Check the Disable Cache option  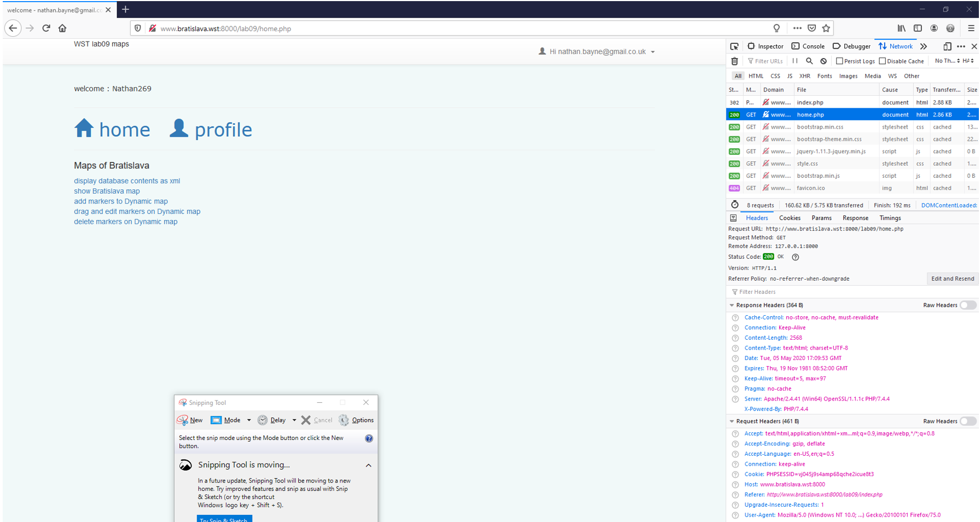point(882,61)
